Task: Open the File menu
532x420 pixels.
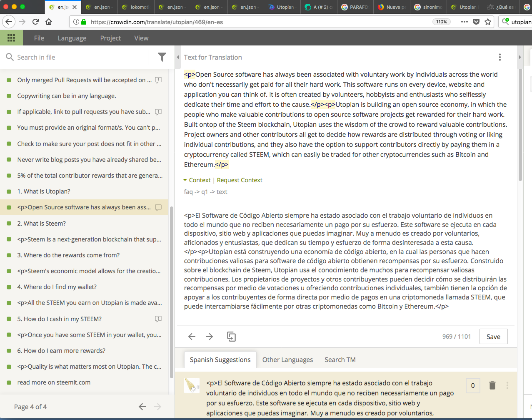Action: tap(39, 38)
